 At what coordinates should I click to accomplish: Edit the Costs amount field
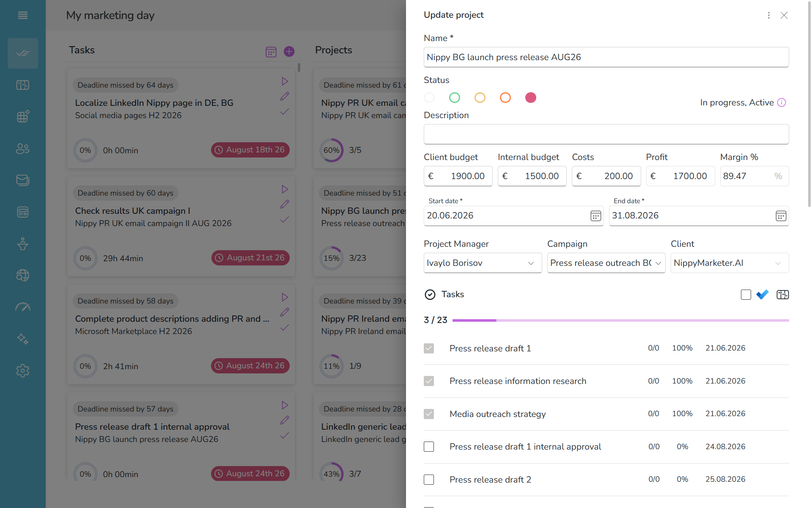(606, 176)
